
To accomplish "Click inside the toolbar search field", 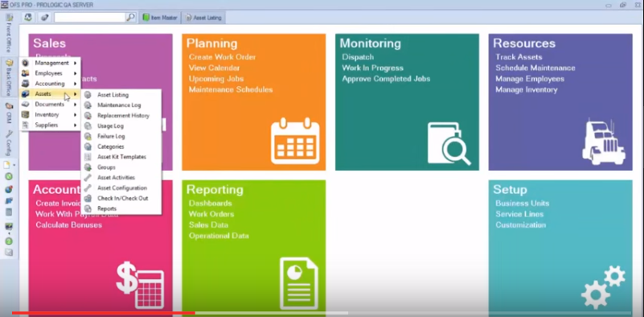I will [90, 17].
